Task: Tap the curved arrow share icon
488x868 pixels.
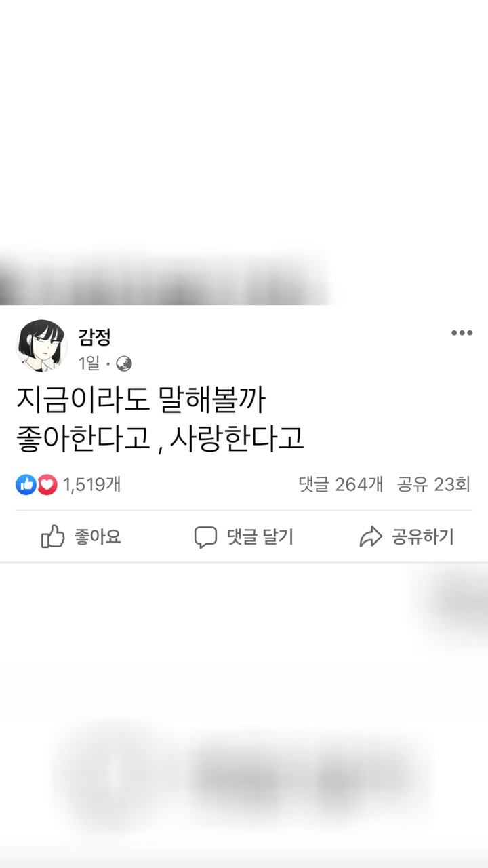Action: click(x=371, y=537)
